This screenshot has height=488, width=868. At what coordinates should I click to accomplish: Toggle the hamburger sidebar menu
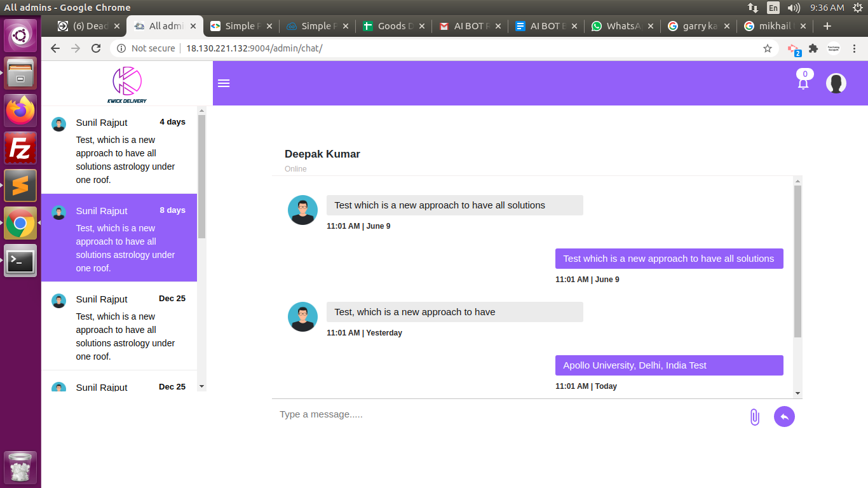[224, 83]
